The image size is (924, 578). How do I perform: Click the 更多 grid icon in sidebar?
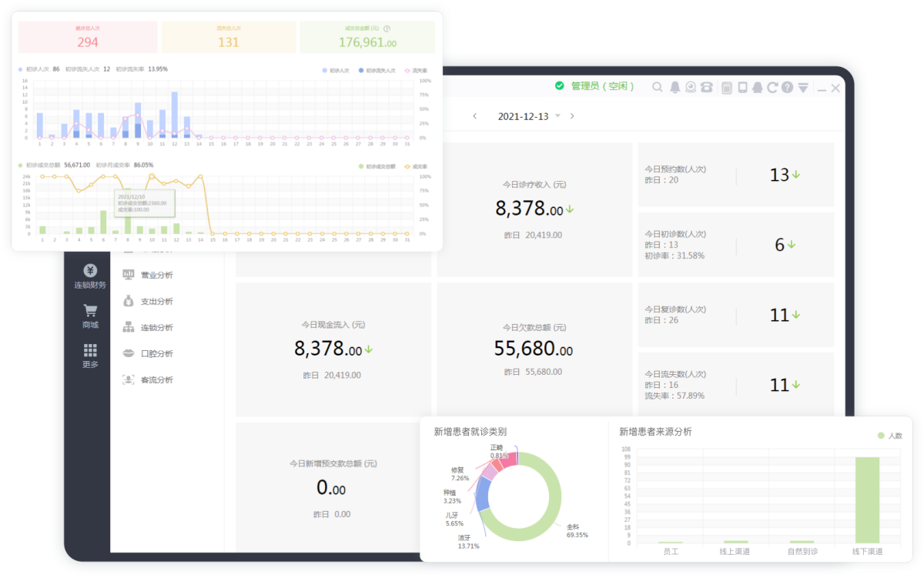[90, 355]
